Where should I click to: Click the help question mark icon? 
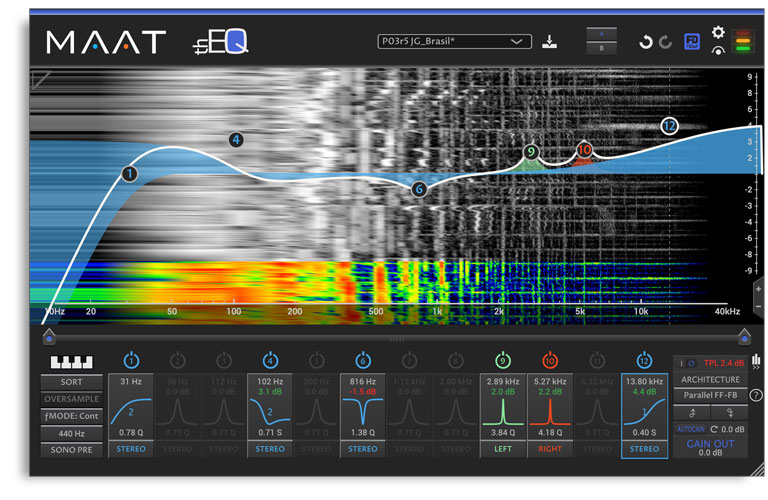755,396
